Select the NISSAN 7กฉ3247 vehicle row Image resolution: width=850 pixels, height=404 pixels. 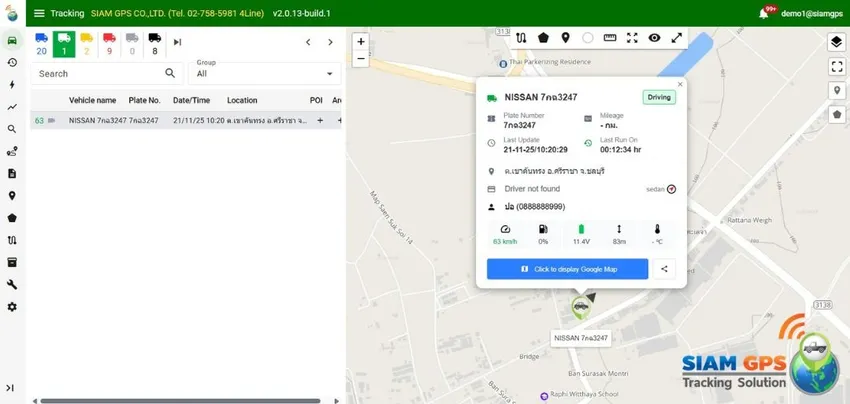pos(186,120)
